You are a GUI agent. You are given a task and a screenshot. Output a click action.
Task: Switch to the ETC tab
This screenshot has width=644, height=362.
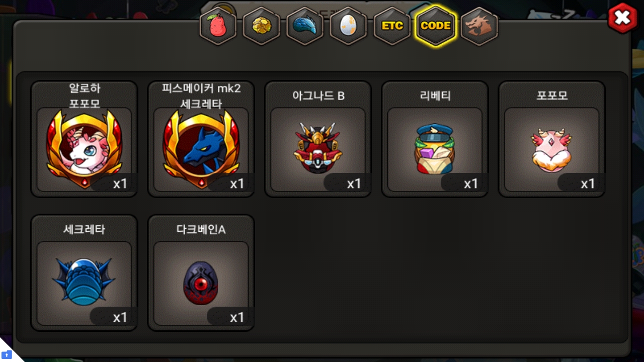(x=392, y=26)
